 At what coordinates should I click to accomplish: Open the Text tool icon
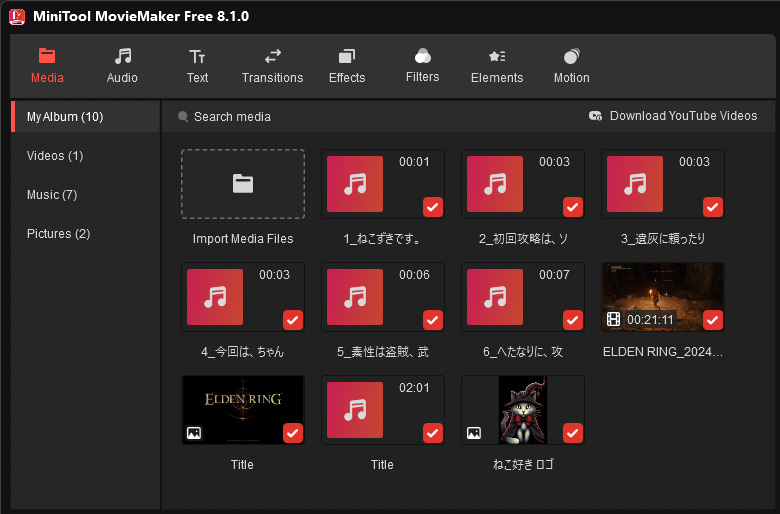(x=197, y=57)
